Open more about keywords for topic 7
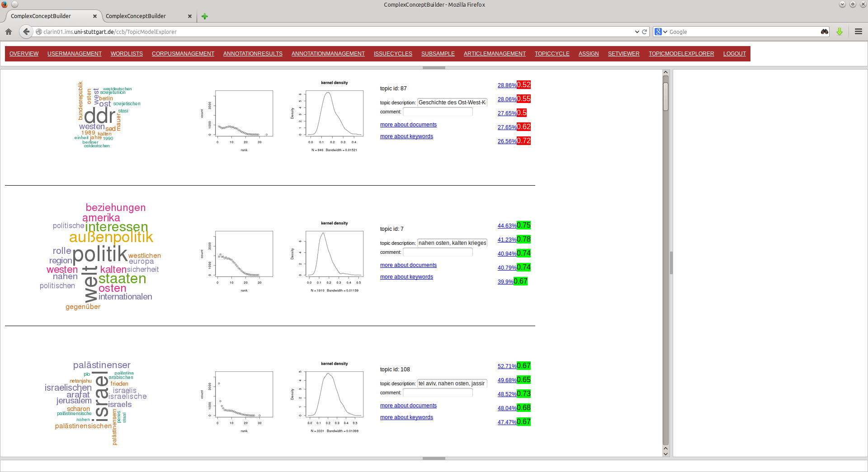This screenshot has height=472, width=868. click(406, 277)
